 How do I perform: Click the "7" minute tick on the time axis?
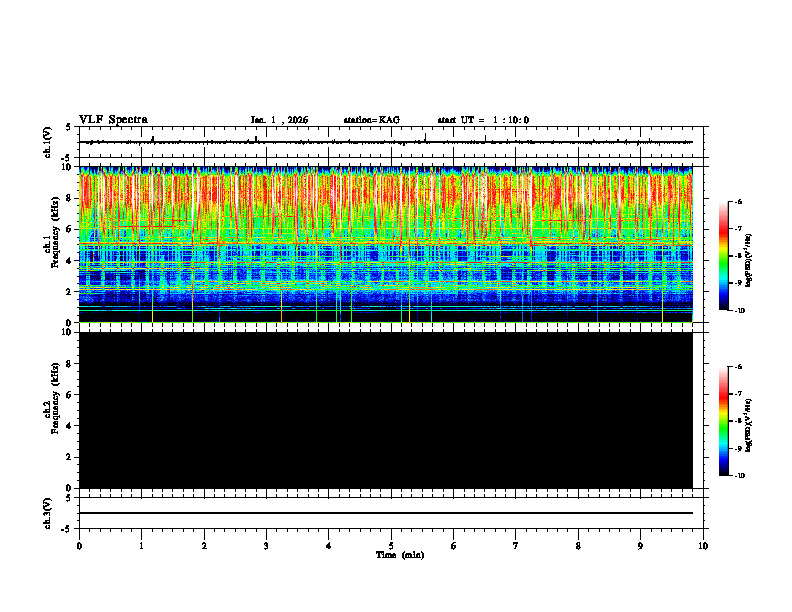pyautogui.click(x=516, y=546)
